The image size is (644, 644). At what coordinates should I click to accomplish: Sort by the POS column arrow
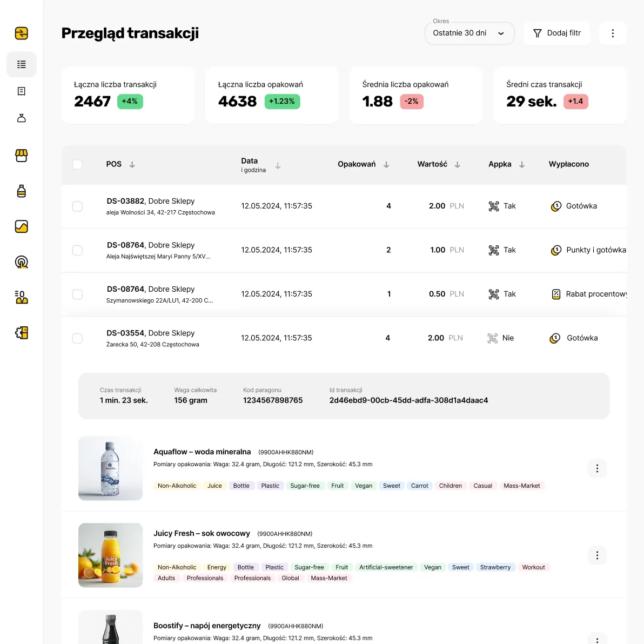pyautogui.click(x=132, y=165)
